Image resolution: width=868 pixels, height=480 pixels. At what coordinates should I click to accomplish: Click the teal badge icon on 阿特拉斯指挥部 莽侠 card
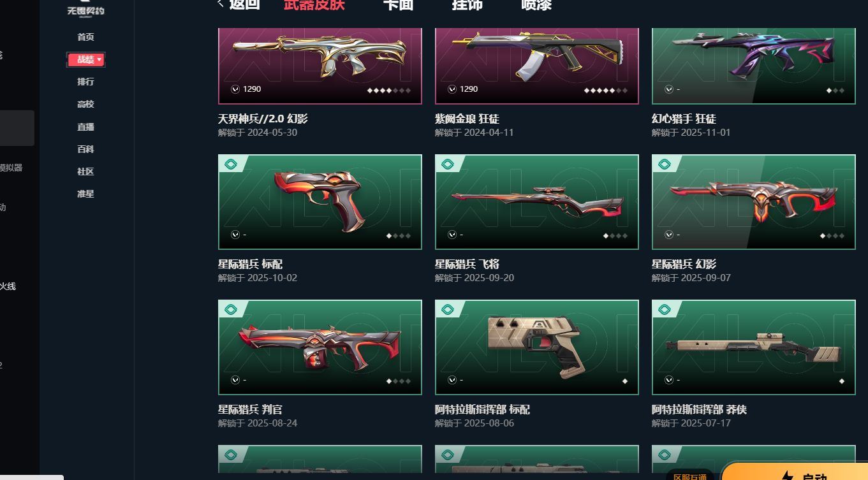[665, 310]
